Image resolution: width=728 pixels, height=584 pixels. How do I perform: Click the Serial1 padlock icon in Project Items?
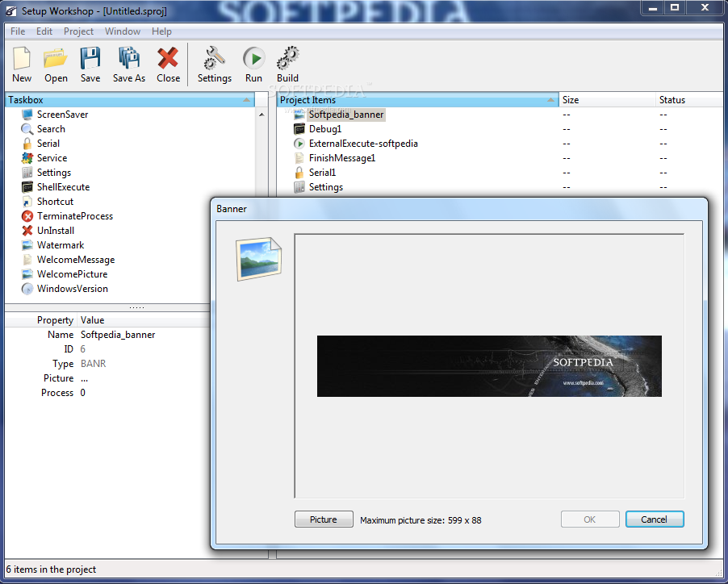(299, 173)
